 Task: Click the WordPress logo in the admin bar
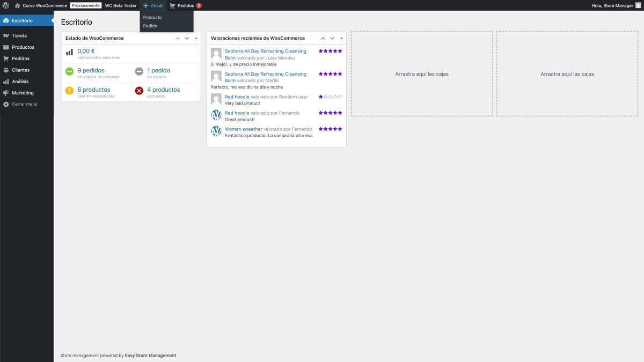5,5
